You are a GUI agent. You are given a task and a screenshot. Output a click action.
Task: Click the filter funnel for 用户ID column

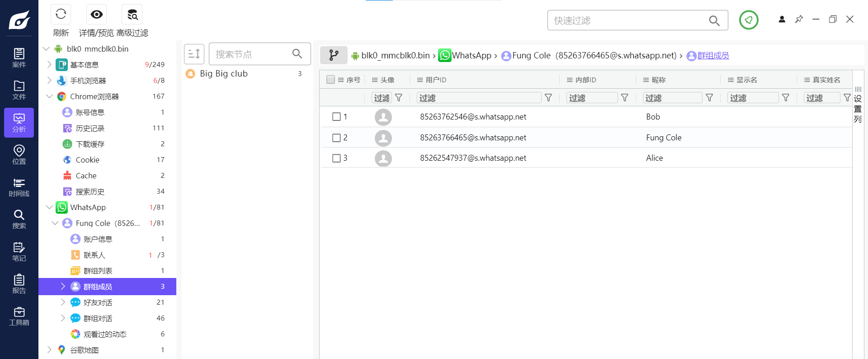[548, 98]
